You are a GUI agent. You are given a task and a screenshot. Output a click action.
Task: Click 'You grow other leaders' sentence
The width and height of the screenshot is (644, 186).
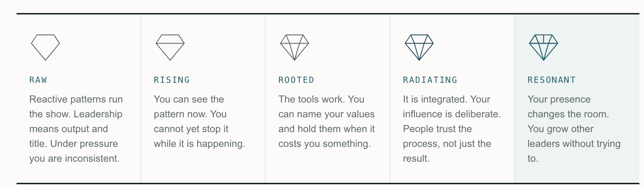tap(574, 144)
